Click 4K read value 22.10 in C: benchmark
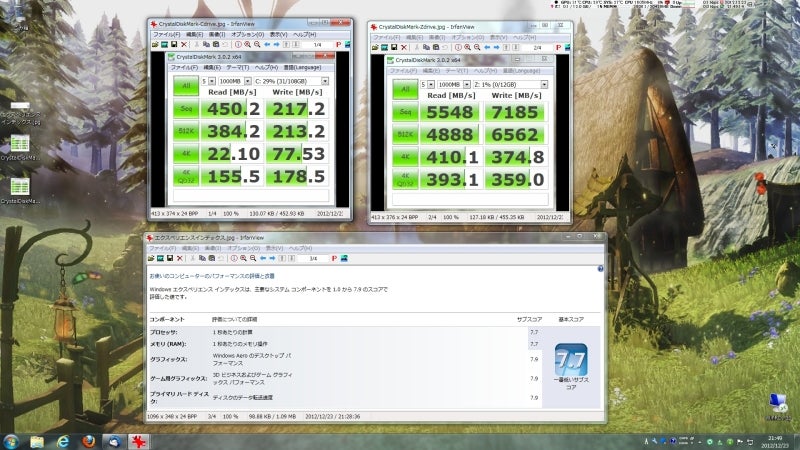 (233, 154)
